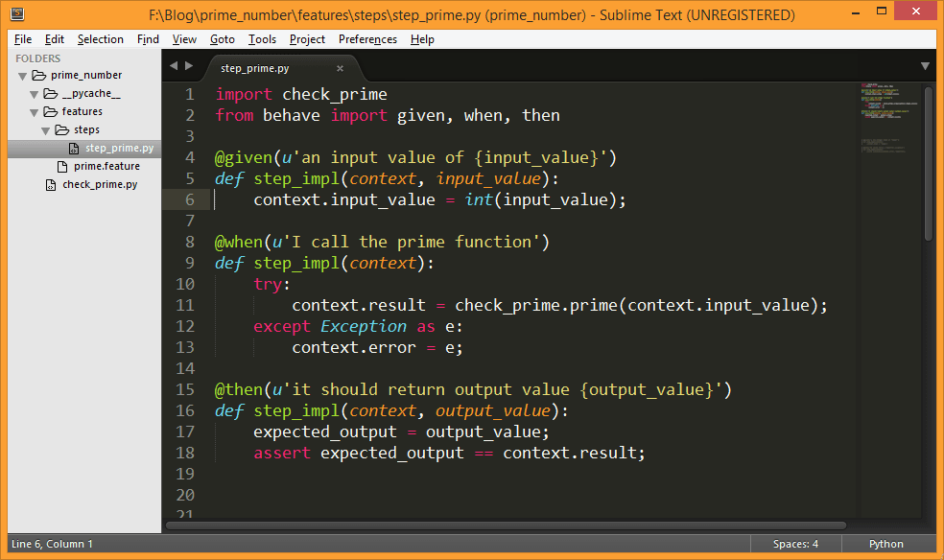This screenshot has width=944, height=560.
Task: Open tab list dropdown arrow at top right
Action: click(x=925, y=66)
